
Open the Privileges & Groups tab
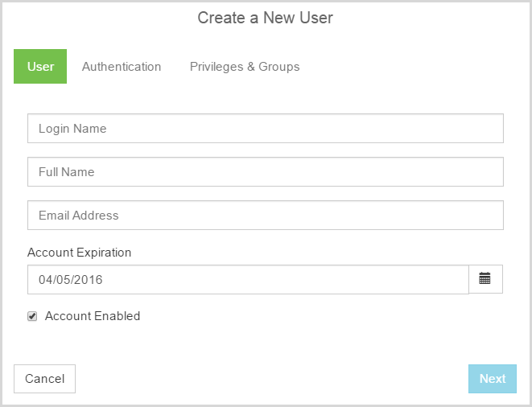click(x=245, y=67)
